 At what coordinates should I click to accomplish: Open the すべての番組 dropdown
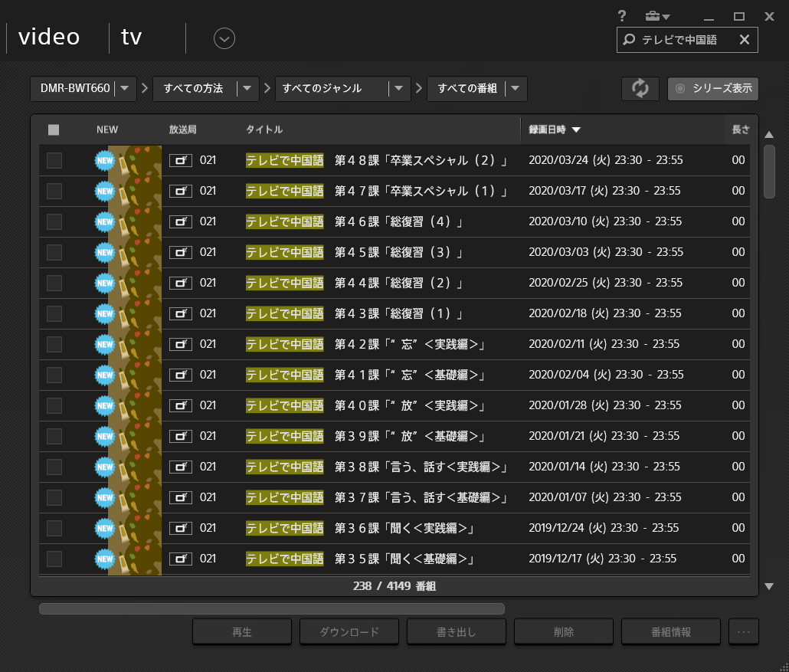[515, 89]
